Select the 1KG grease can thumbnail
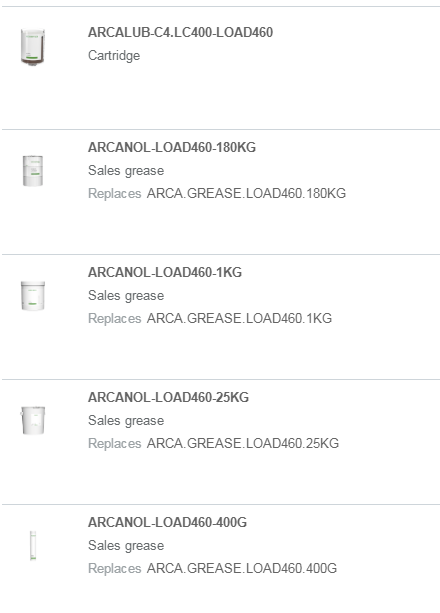The width and height of the screenshot is (440, 613). coord(33,296)
